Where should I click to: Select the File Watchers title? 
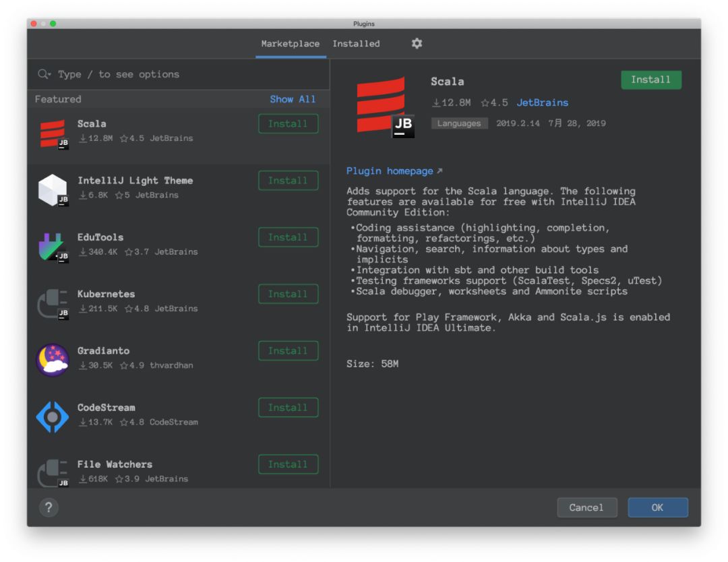click(115, 464)
